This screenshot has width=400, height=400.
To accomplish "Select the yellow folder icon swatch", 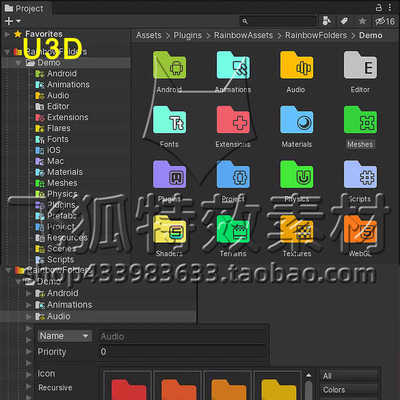I will [x=278, y=385].
